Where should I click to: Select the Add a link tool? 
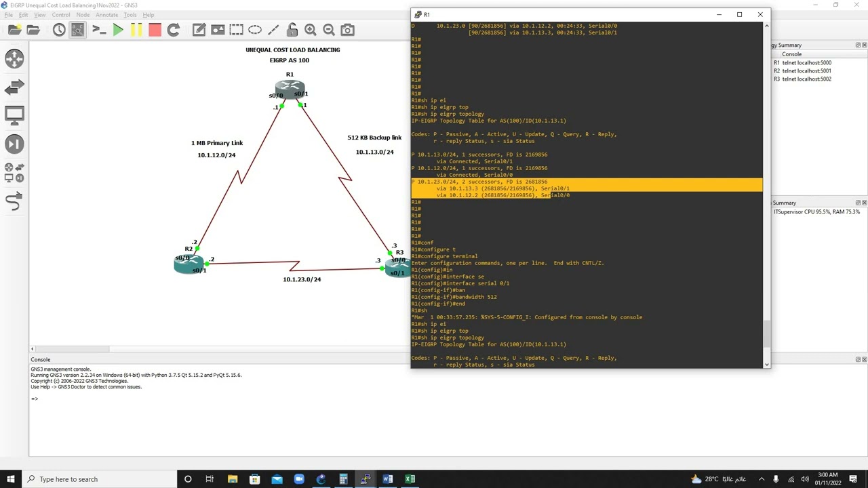14,201
